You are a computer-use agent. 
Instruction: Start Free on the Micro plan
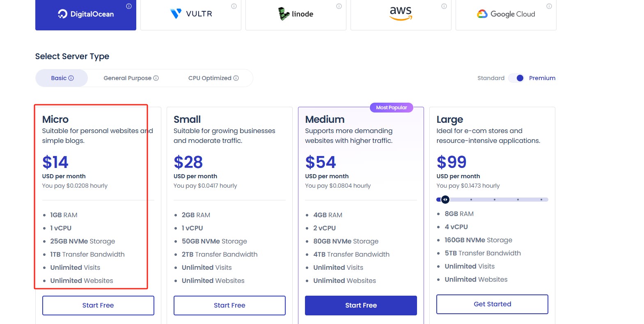click(98, 306)
